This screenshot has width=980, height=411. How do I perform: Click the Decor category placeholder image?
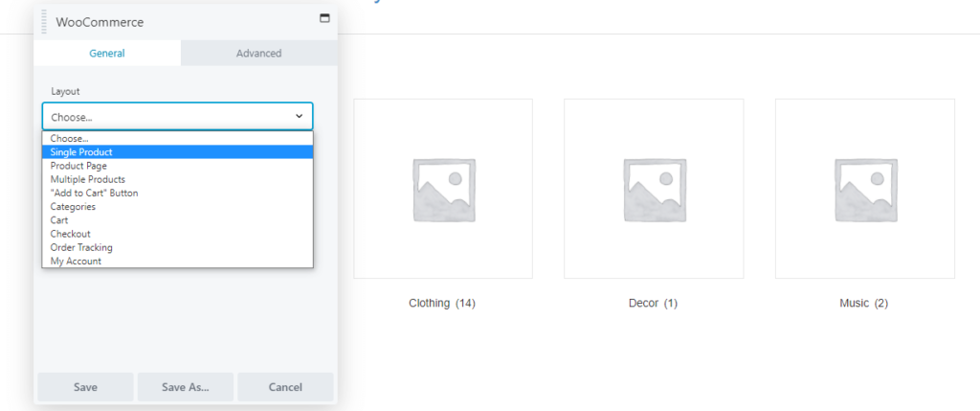pos(654,189)
